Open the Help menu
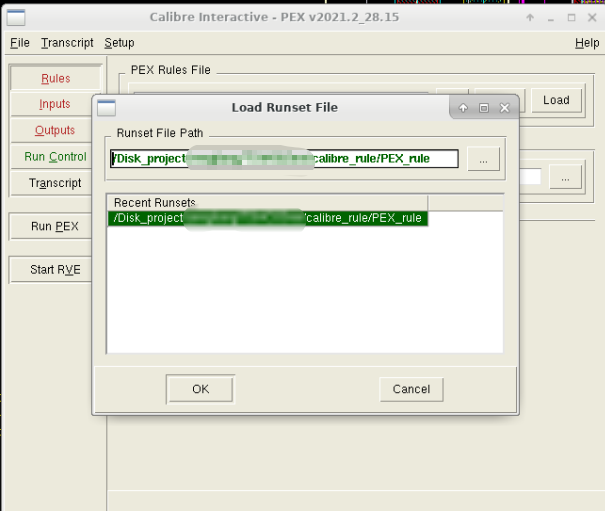This screenshot has height=511, width=605. [587, 42]
